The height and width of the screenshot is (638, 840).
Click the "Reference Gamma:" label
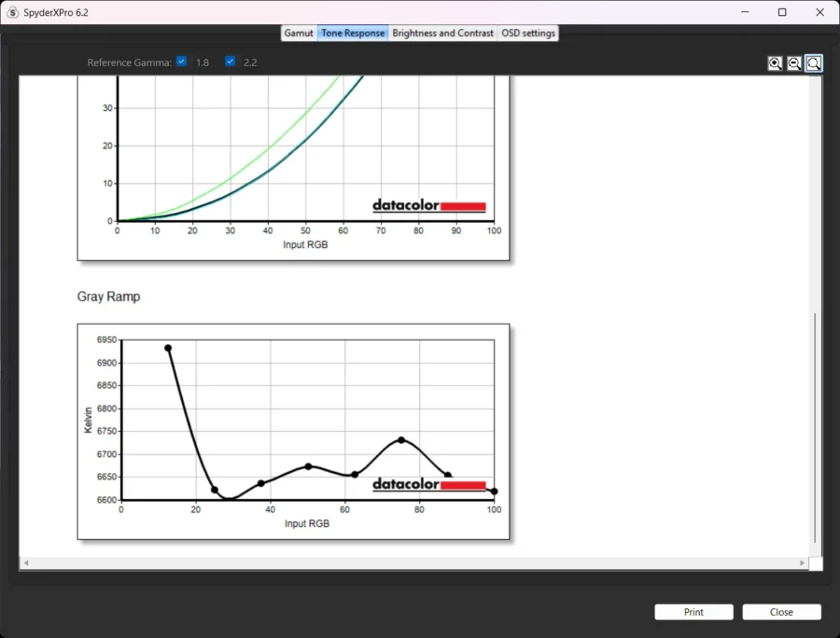(x=129, y=62)
